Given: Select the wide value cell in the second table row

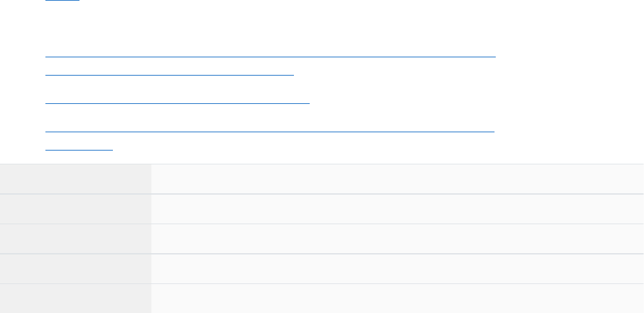Looking at the screenshot, I should (397, 208).
